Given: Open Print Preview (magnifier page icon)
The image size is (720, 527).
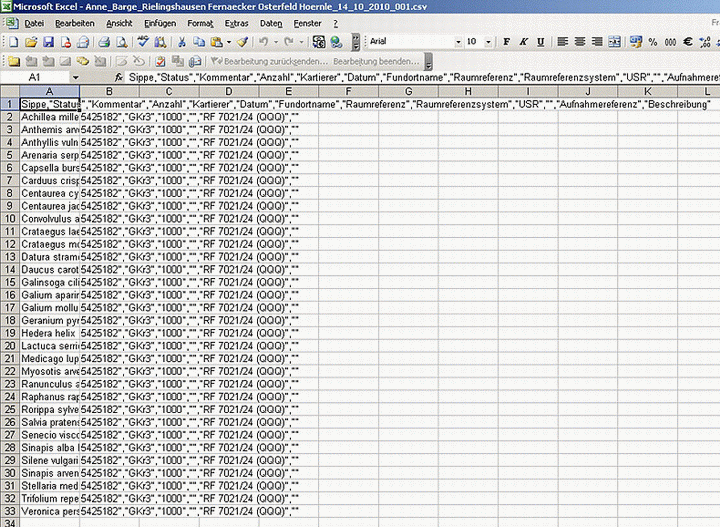Looking at the screenshot, I should click(x=122, y=42).
